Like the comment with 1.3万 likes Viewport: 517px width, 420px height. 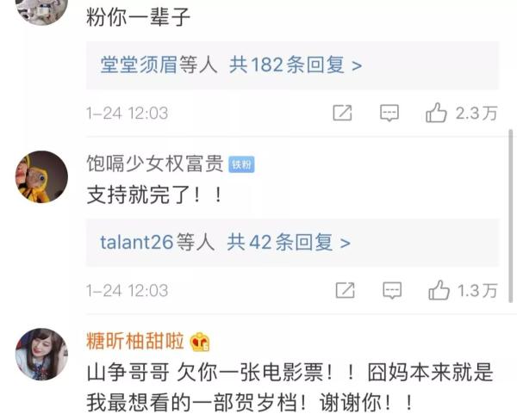(439, 290)
